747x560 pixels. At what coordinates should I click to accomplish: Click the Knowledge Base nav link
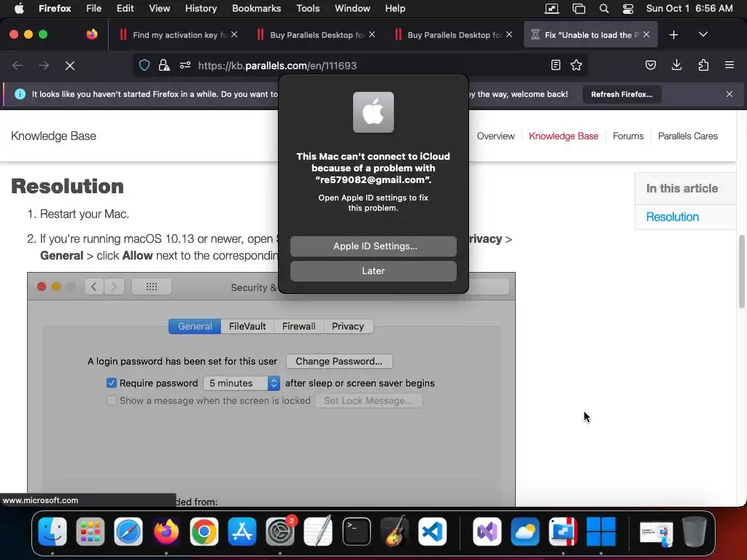564,136
